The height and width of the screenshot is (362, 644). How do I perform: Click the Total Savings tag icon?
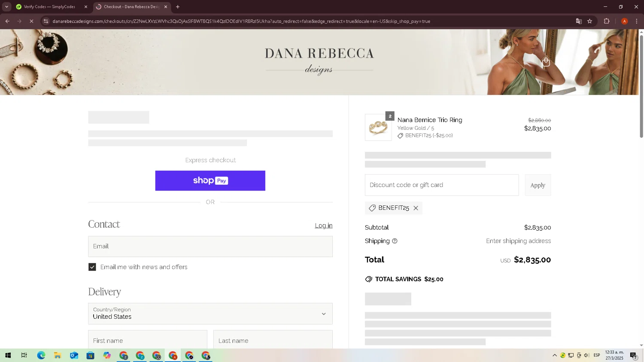coord(368,279)
